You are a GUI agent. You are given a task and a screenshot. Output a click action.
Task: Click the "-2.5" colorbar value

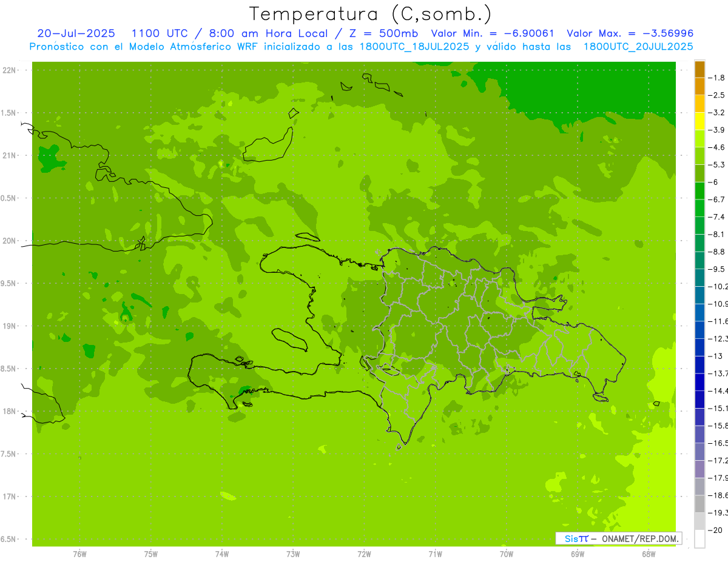717,95
